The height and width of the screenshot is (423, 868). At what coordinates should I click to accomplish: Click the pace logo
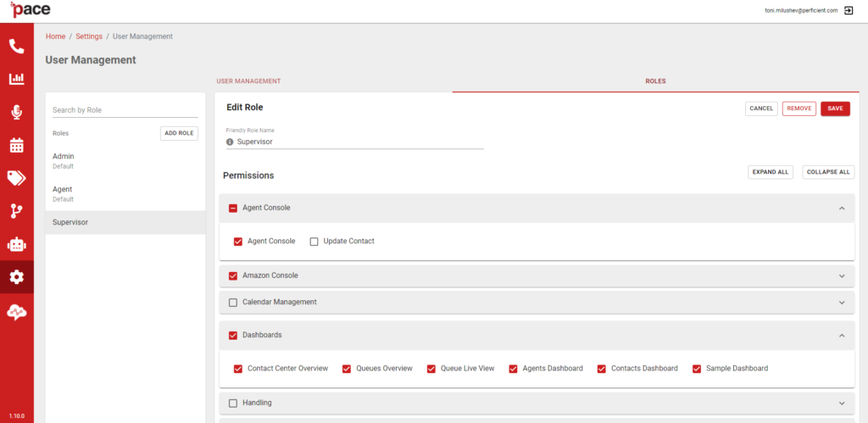click(x=30, y=9)
